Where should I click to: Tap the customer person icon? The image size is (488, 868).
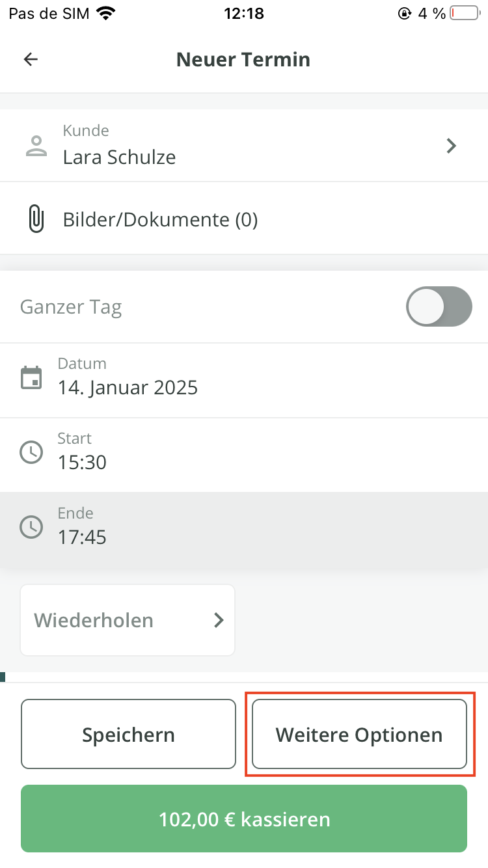pos(36,146)
